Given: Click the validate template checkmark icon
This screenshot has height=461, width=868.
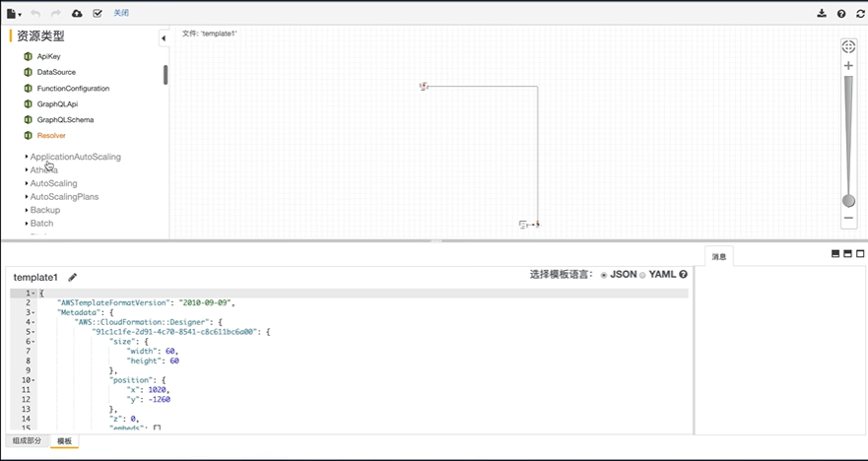Looking at the screenshot, I should [97, 14].
